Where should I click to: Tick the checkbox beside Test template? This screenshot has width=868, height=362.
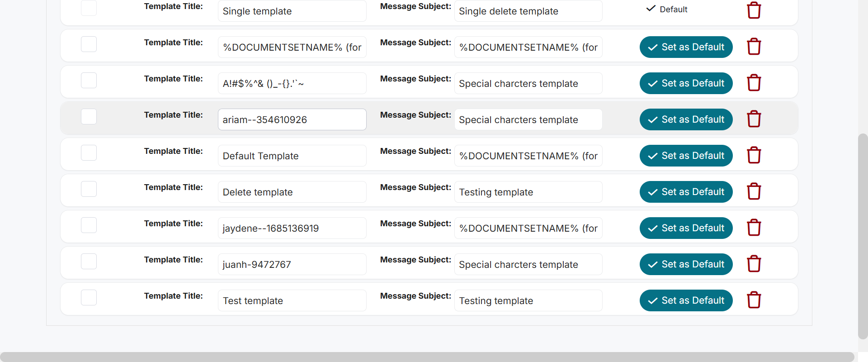click(x=89, y=298)
